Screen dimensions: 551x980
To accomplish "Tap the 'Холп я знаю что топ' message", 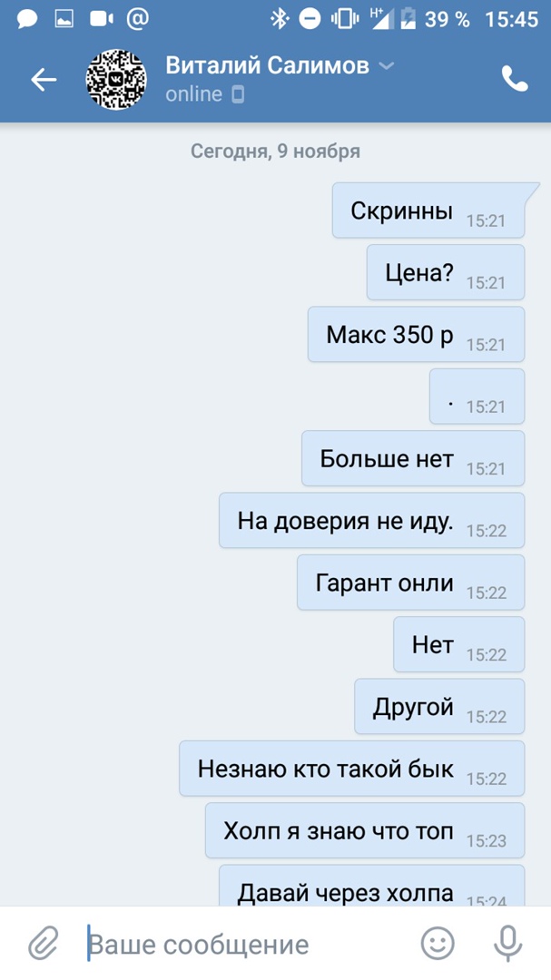I will pyautogui.click(x=365, y=830).
